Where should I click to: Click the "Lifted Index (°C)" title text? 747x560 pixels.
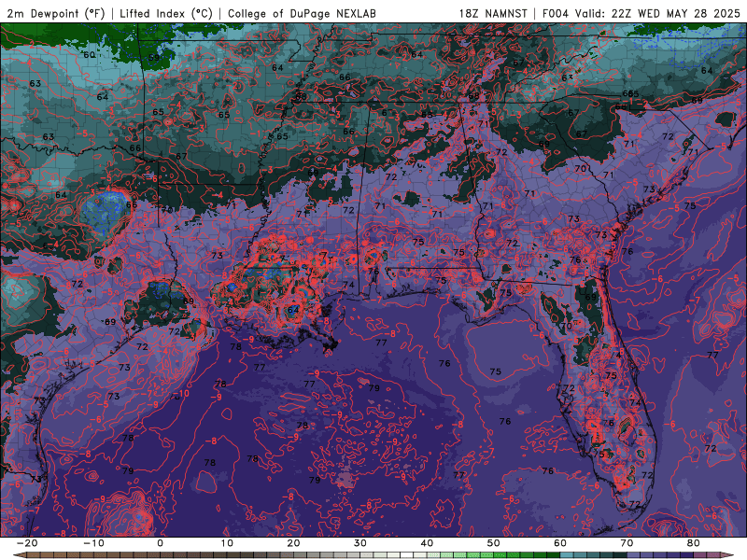(166, 13)
